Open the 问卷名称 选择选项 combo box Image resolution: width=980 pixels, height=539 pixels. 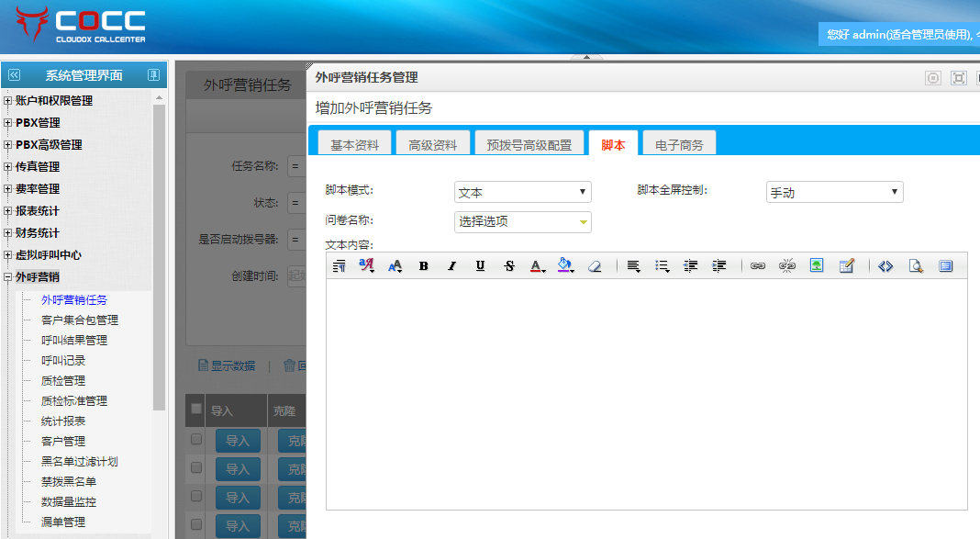point(523,221)
